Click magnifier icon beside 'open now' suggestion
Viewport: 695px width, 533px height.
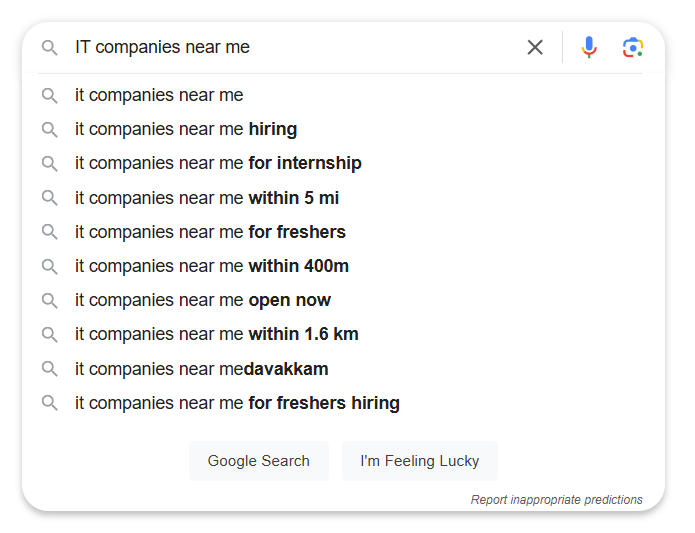tap(49, 300)
